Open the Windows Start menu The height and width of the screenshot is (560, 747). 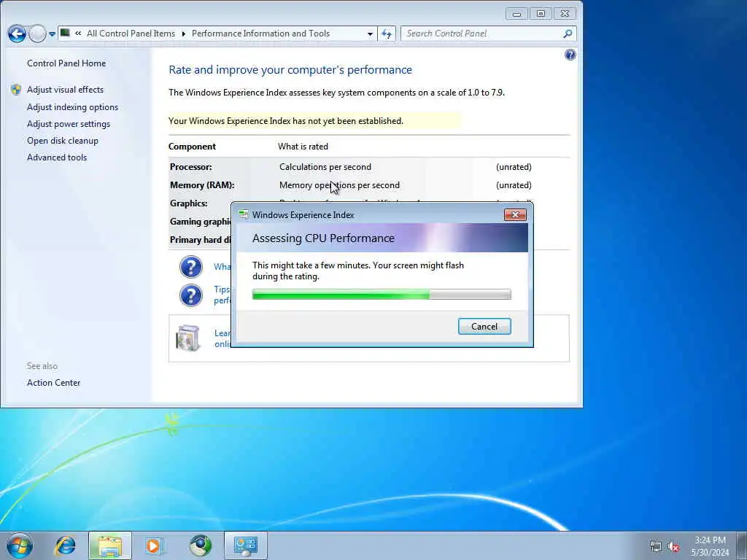(20, 545)
